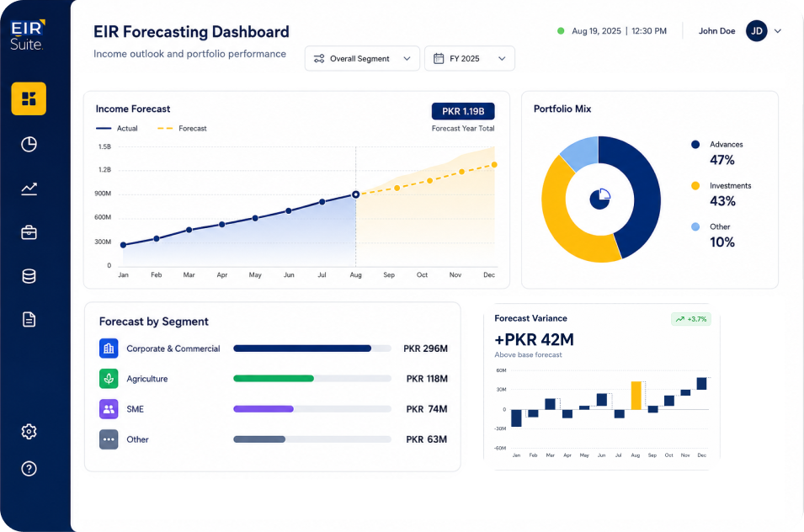Select the Advances legend color dot

[x=695, y=145]
